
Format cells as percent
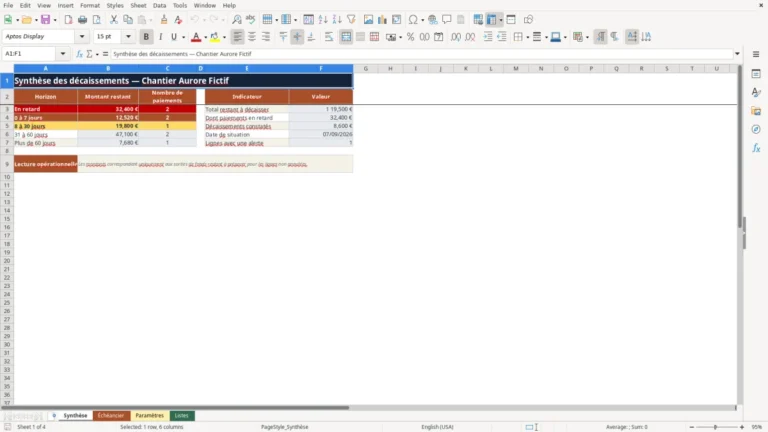[410, 37]
